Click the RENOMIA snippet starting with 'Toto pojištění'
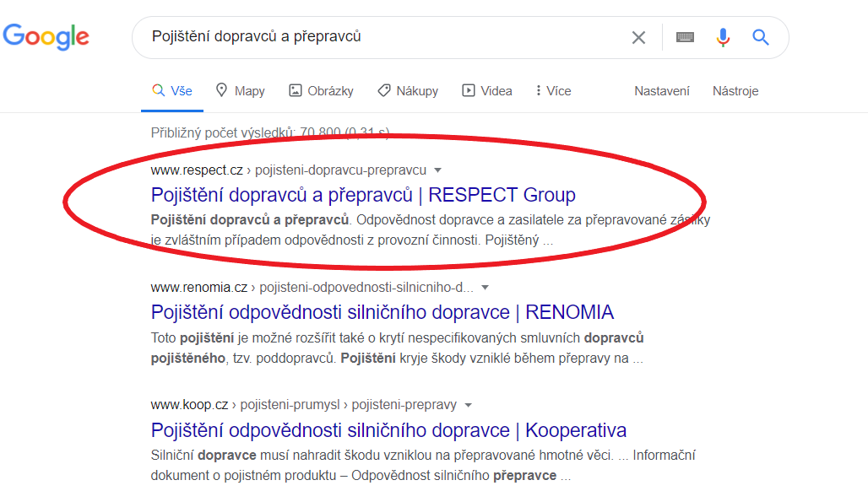The width and height of the screenshot is (868, 491). coord(397,348)
